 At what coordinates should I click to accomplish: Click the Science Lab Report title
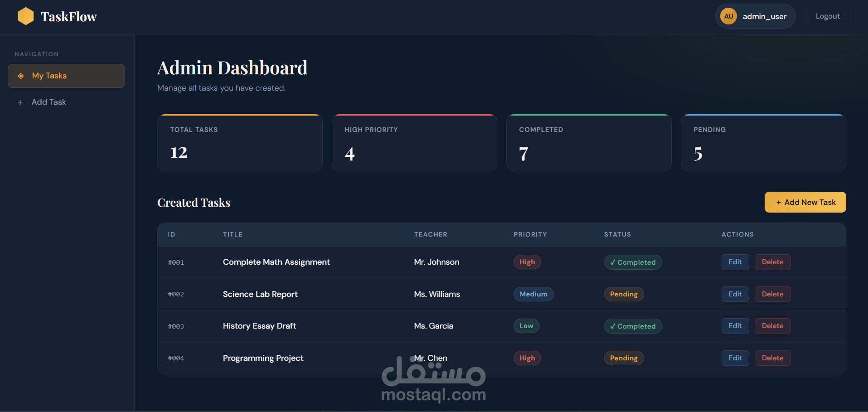[x=260, y=294]
